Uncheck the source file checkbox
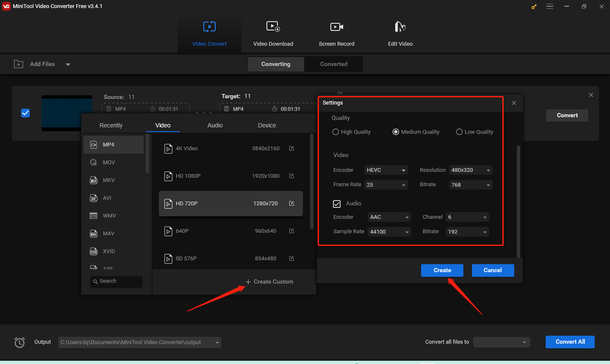610x364 pixels. tap(25, 113)
